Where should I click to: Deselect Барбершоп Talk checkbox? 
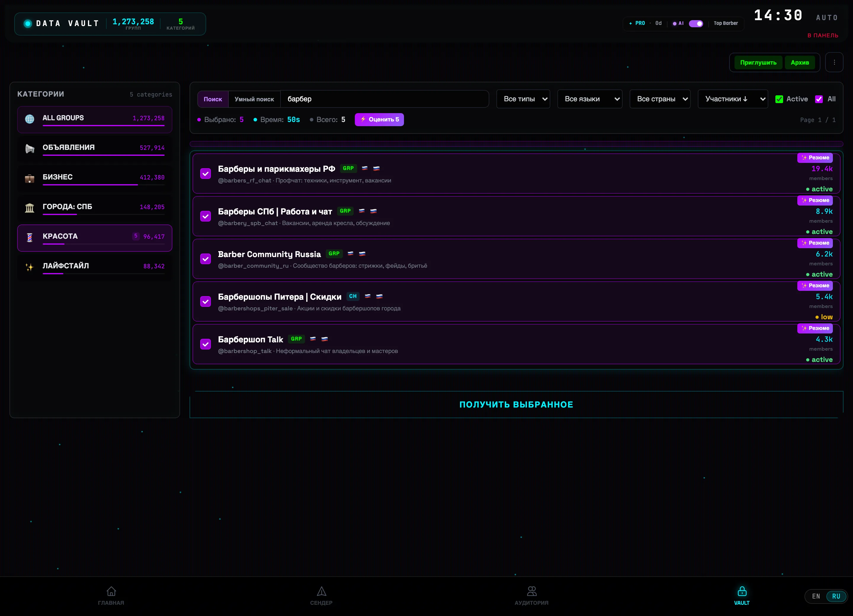click(206, 344)
